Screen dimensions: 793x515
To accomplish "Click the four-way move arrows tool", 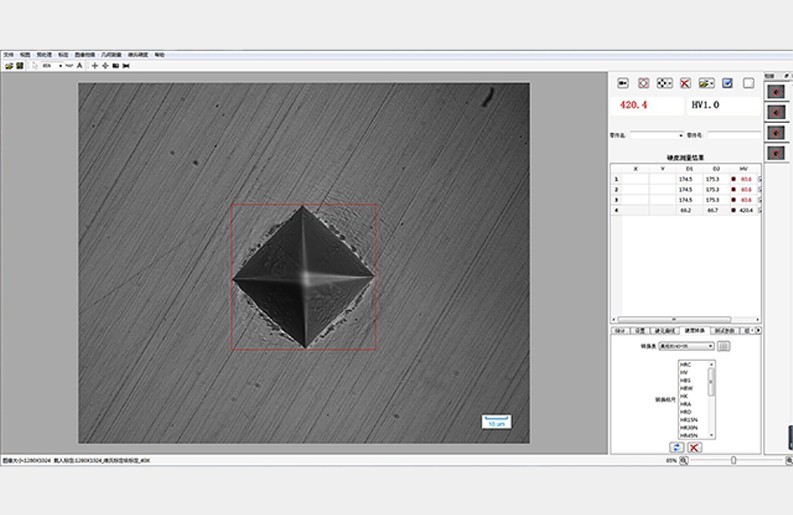I will click(105, 66).
